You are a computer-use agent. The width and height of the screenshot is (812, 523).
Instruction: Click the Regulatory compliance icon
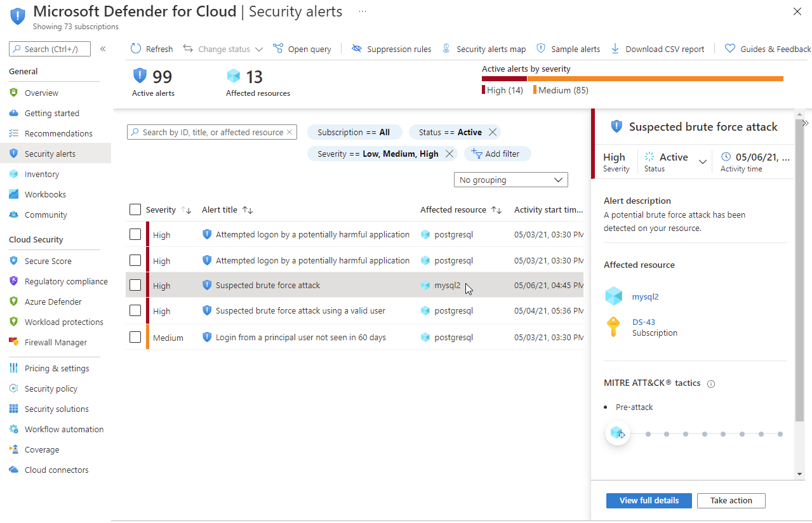14,281
